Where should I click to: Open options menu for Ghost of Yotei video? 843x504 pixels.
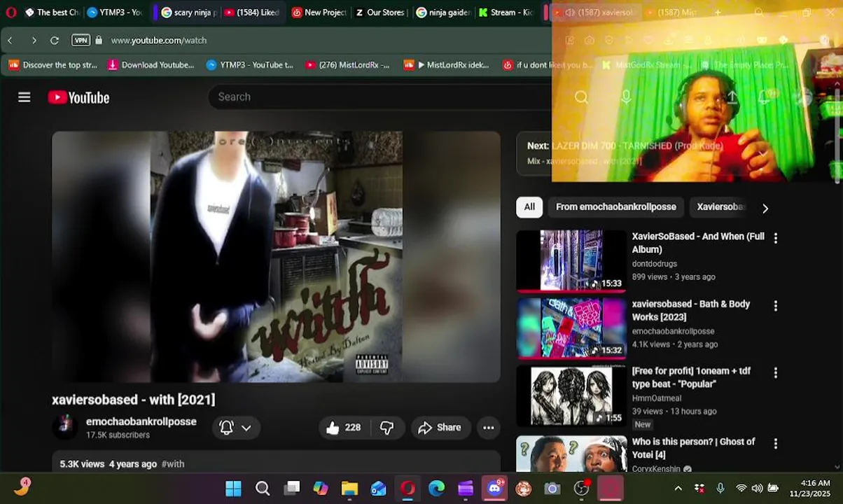775,444
